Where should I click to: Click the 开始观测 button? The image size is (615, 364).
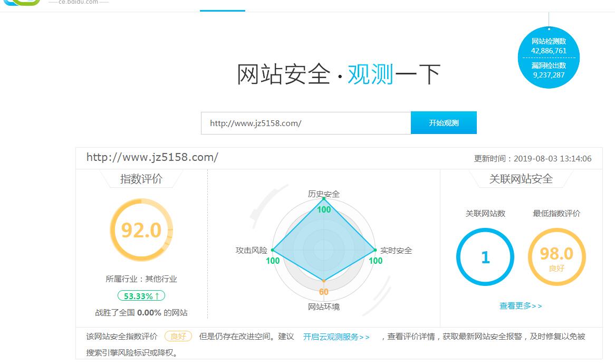pos(444,123)
